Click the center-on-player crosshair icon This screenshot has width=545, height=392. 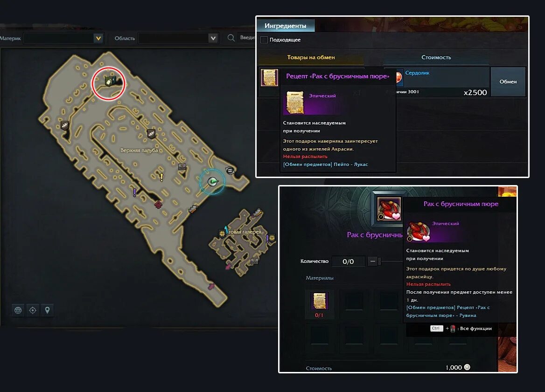coord(33,310)
